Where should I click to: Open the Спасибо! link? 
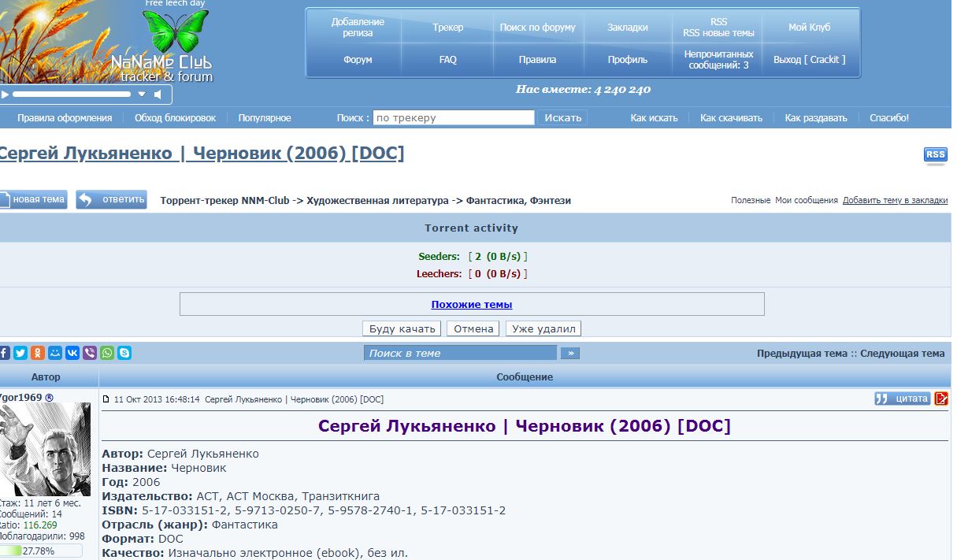pos(889,118)
